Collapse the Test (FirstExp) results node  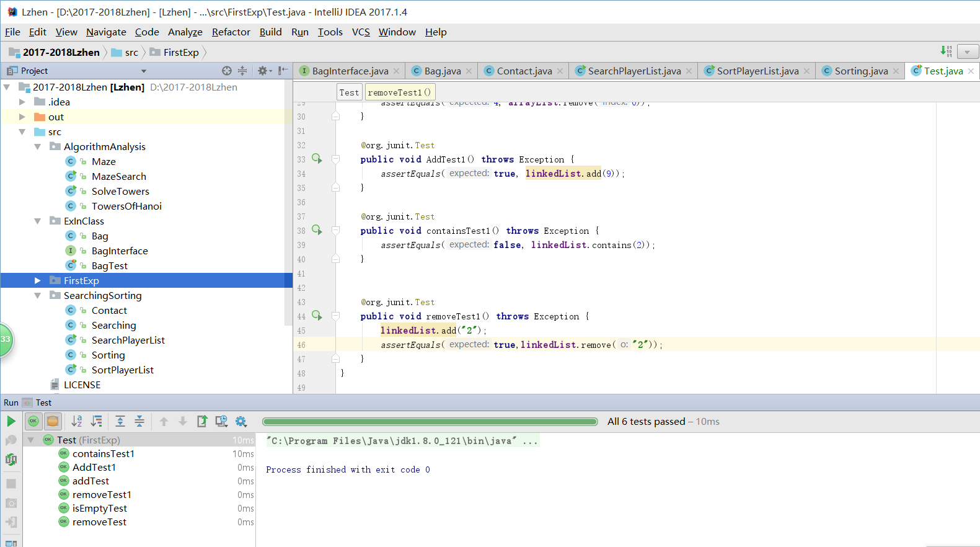coord(30,440)
